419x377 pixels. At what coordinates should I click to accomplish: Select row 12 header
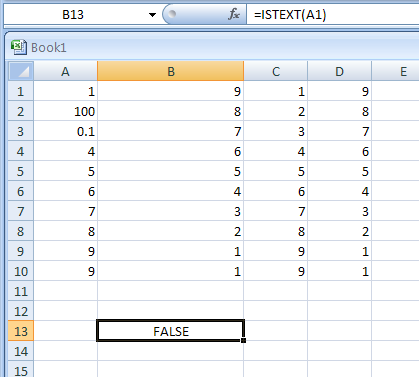[x=21, y=311]
